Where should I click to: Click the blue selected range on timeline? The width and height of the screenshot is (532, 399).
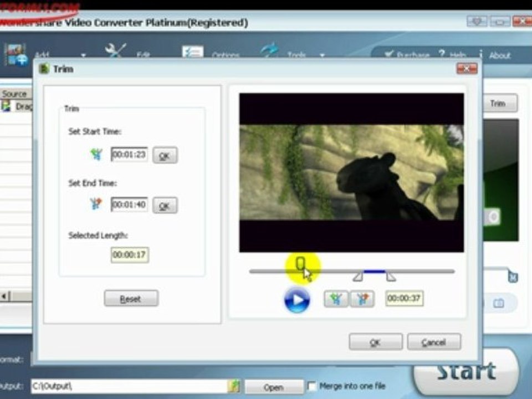pyautogui.click(x=374, y=272)
